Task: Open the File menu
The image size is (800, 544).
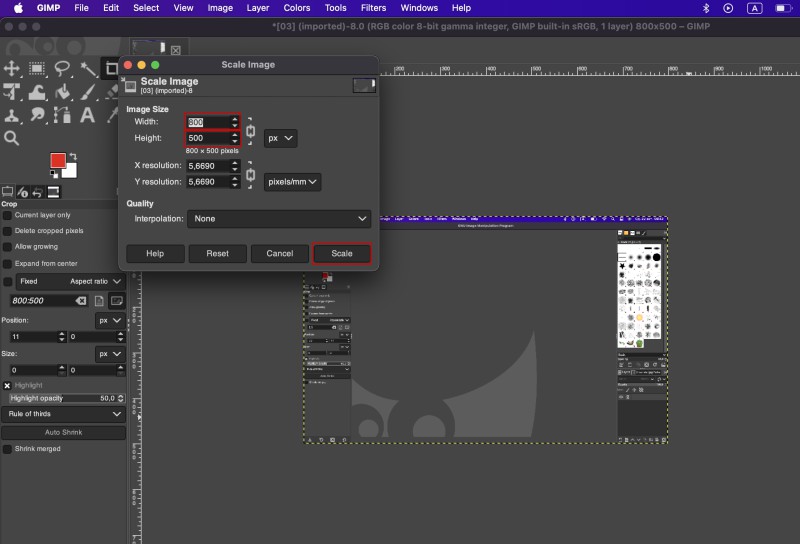Action: [x=81, y=8]
